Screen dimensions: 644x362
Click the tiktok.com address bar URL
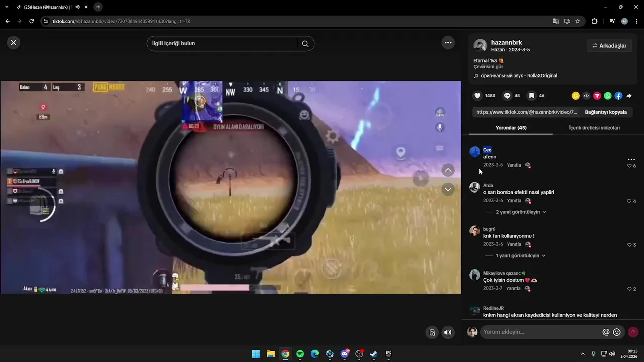pos(121,21)
